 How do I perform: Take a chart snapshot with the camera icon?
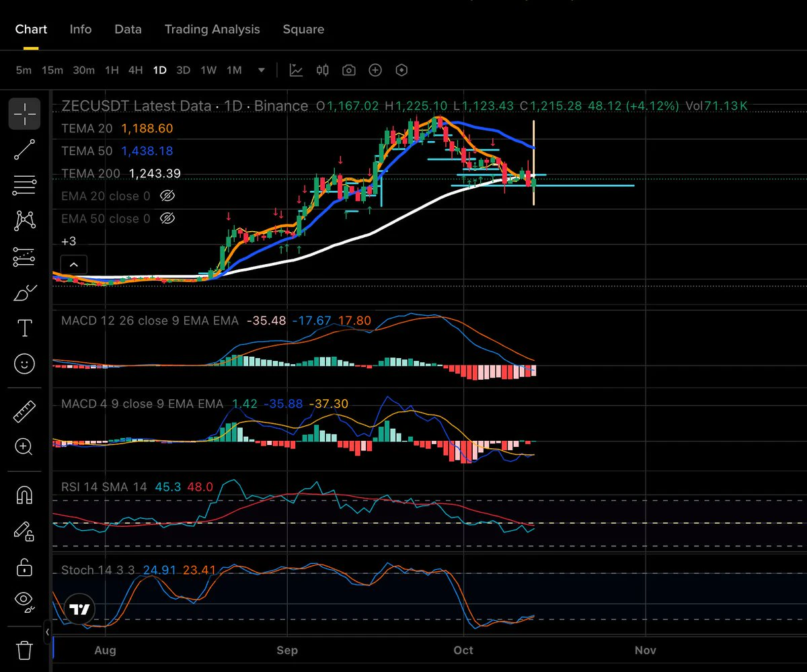point(348,70)
